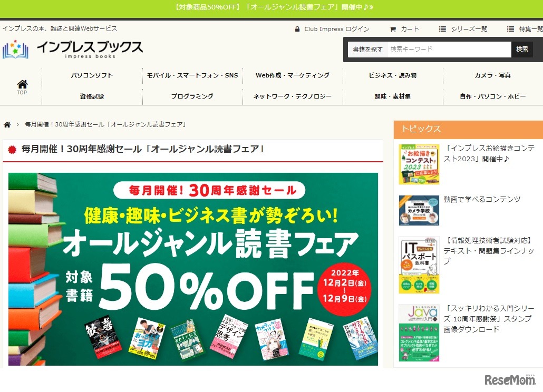Click the green 50%OFF announcement banner
Viewport: 543px width, 392px height.
coord(271,8)
